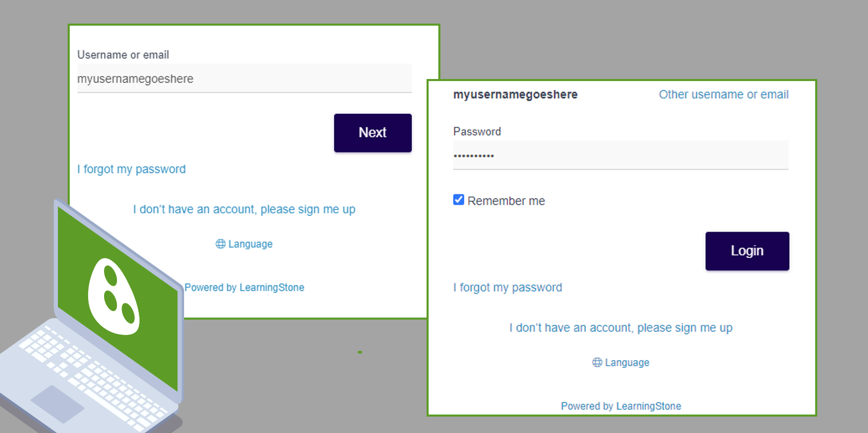The height and width of the screenshot is (433, 868).
Task: Select the sign me up link in the password panel
Action: 621,328
